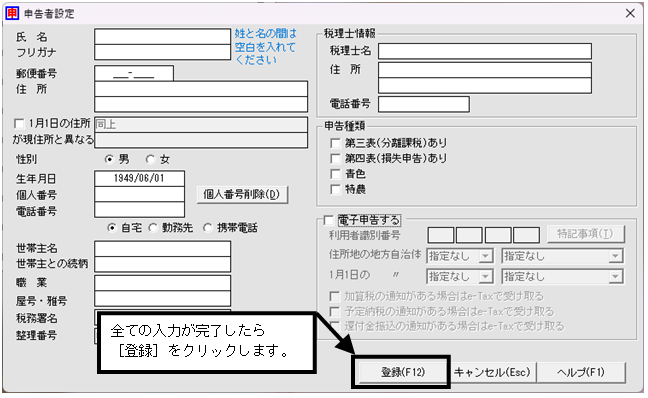The image size is (648, 398).
Task: Focus the 氏名 input field
Action: [x=162, y=36]
